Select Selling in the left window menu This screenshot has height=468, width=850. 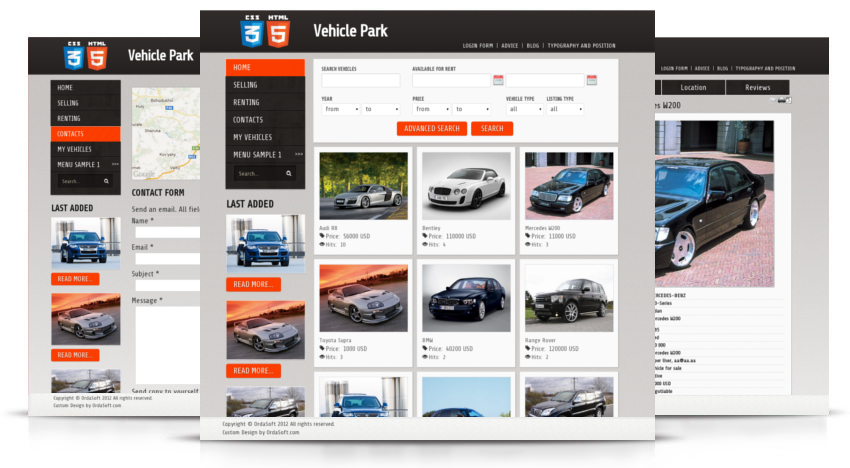[x=86, y=102]
